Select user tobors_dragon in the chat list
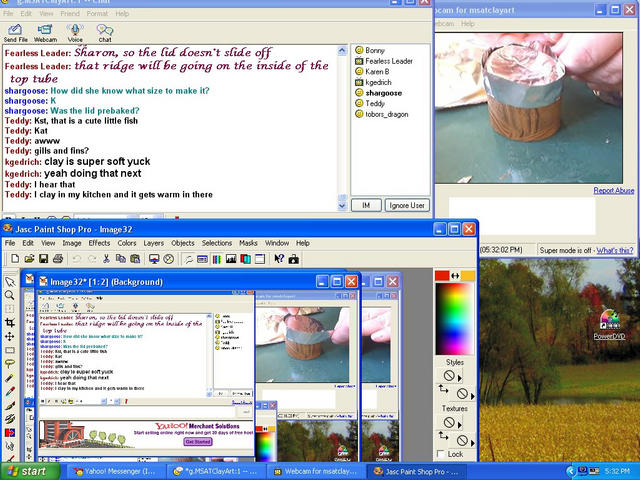The height and width of the screenshot is (480, 640). 382,114
